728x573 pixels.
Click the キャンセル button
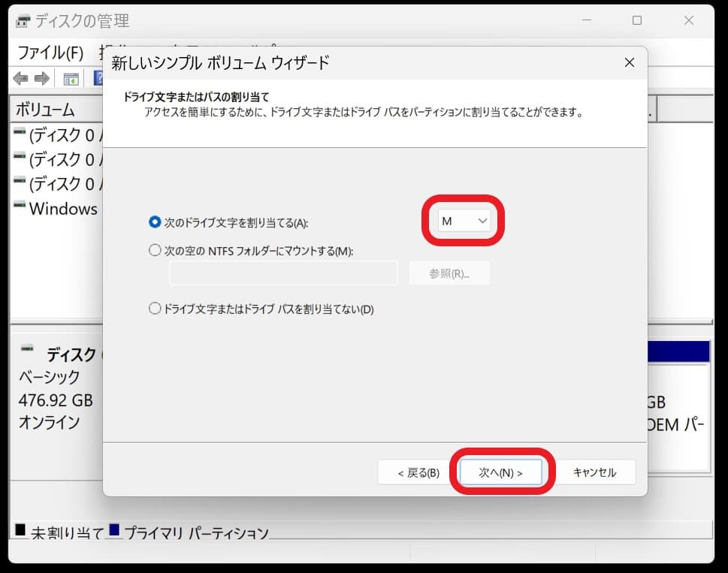coord(594,472)
